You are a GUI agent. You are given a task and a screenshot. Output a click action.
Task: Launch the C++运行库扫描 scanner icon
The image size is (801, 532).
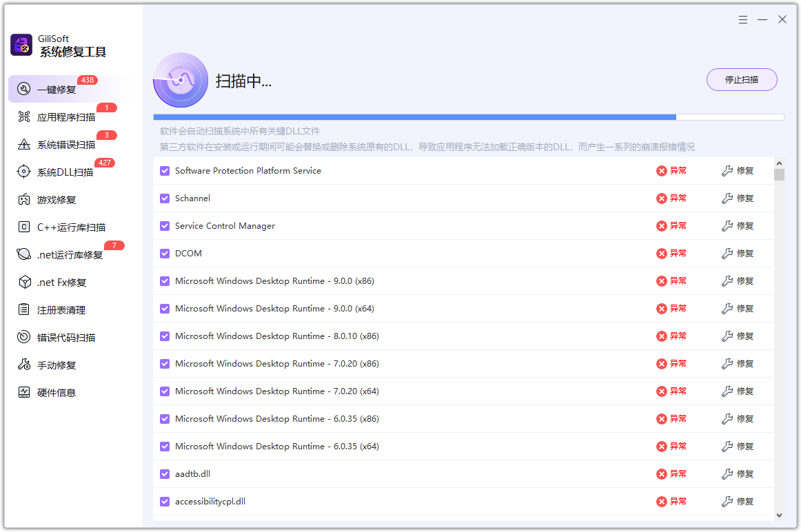[25, 227]
